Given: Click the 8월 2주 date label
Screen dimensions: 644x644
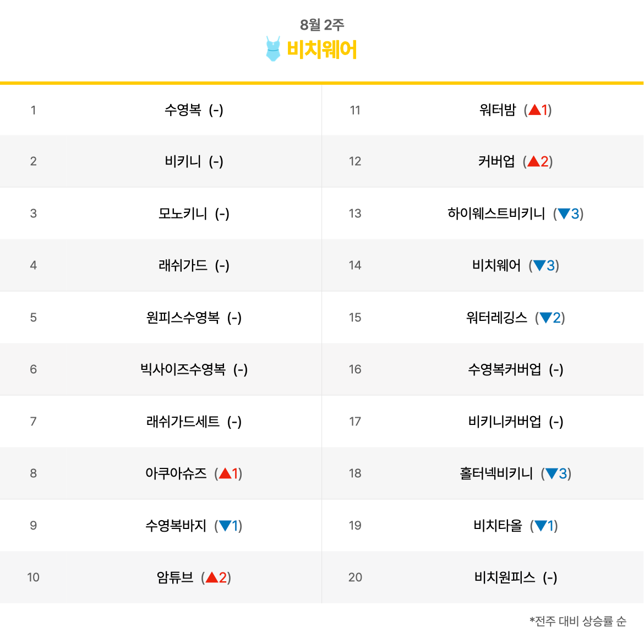Looking at the screenshot, I should click(x=322, y=25).
